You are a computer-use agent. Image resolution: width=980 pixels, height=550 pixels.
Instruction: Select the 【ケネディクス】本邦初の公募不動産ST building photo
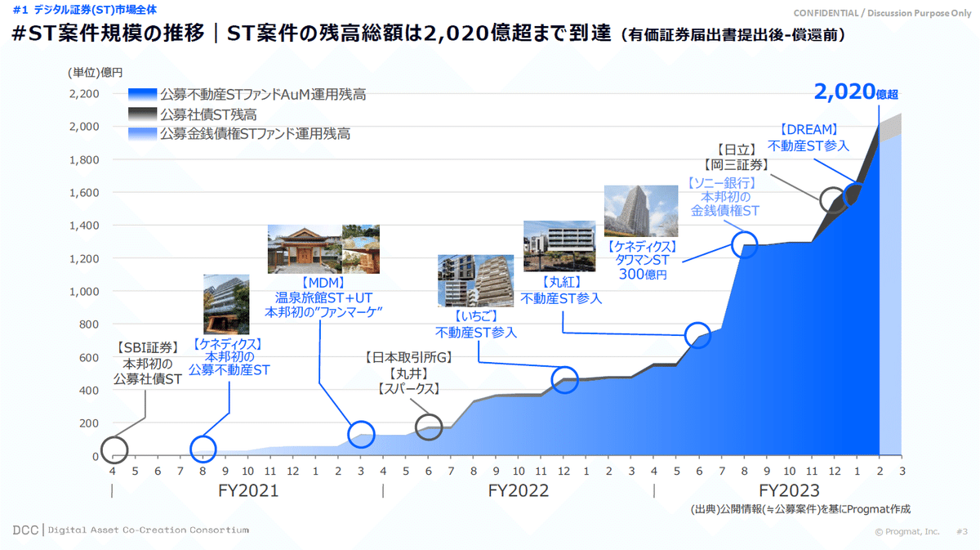226,304
